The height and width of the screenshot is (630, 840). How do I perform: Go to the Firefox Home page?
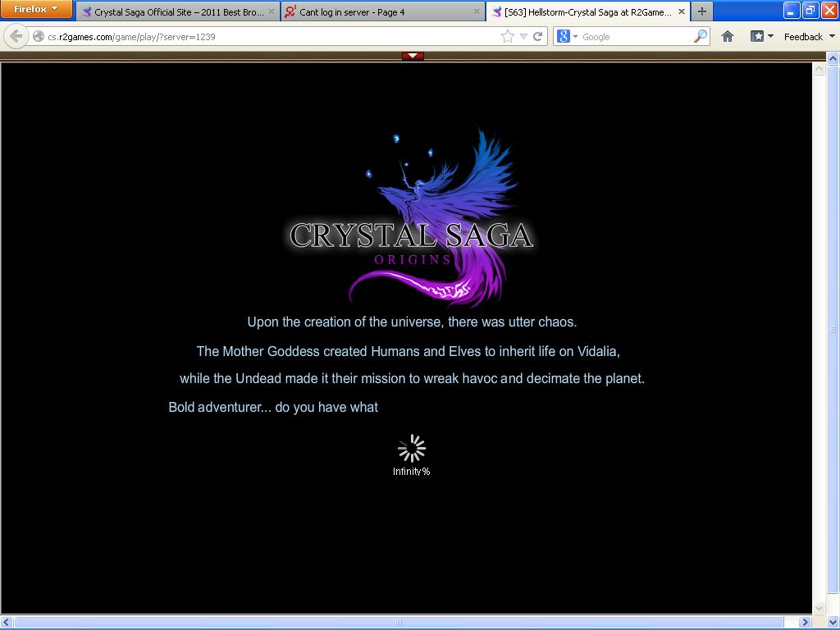[x=728, y=36]
